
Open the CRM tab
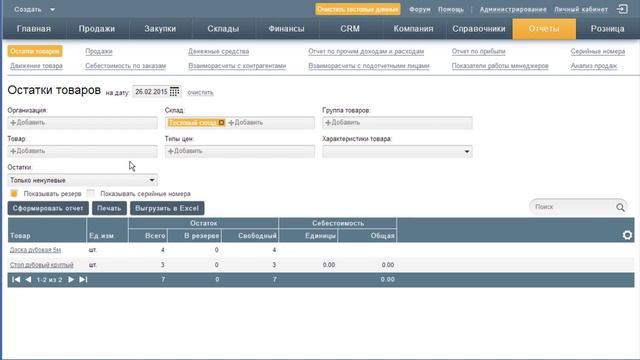coord(350,29)
